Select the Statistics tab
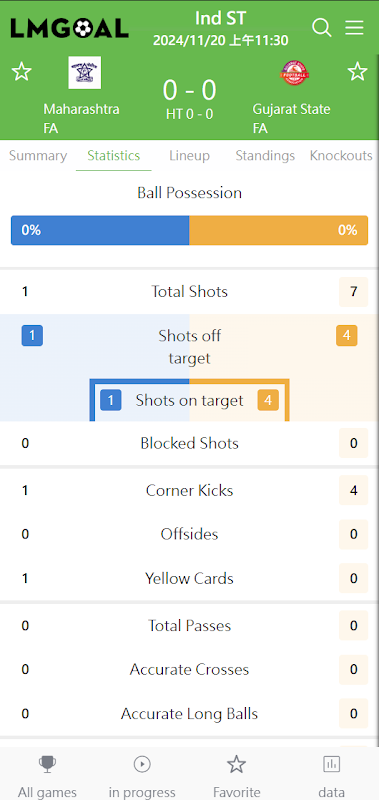This screenshot has height=800, width=379. pos(114,156)
